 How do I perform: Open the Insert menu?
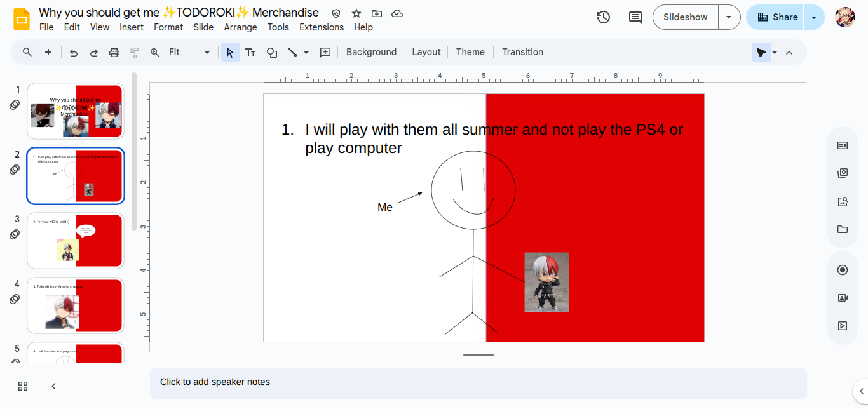click(132, 27)
